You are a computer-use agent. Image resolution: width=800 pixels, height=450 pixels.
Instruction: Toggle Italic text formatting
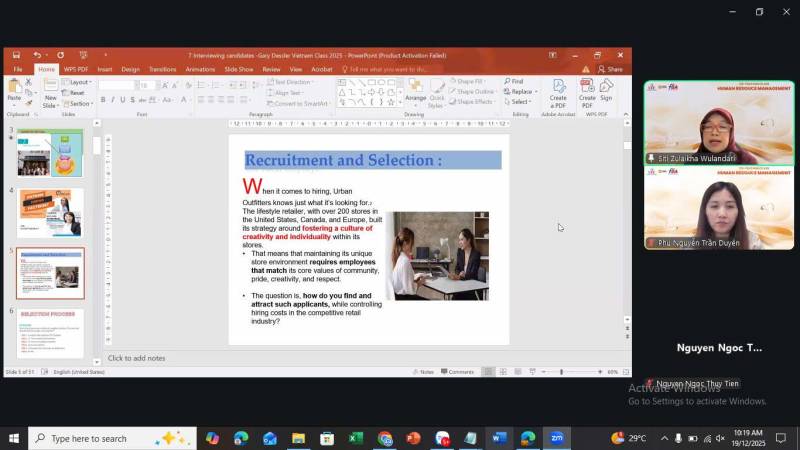pyautogui.click(x=113, y=100)
